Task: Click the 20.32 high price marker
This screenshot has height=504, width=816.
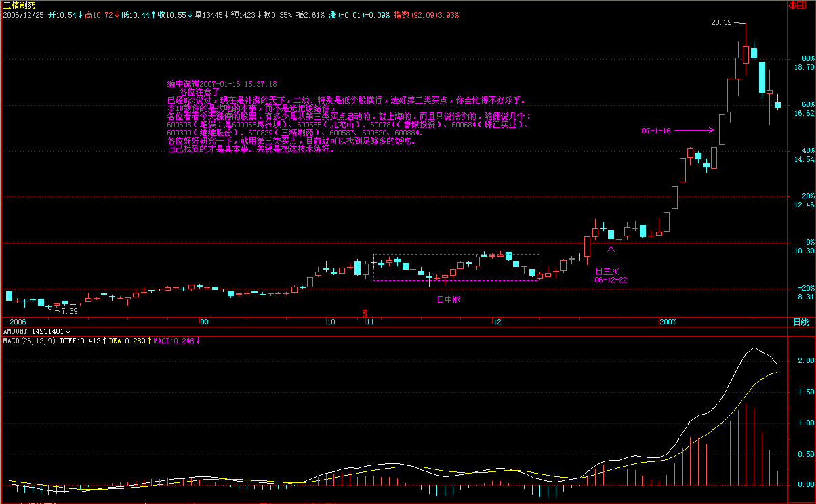Action: point(721,23)
